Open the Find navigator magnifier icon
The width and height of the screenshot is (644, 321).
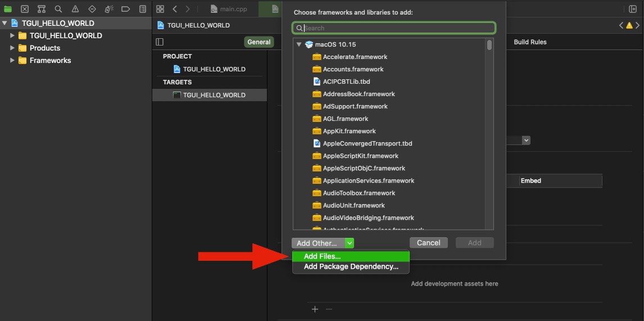[58, 8]
